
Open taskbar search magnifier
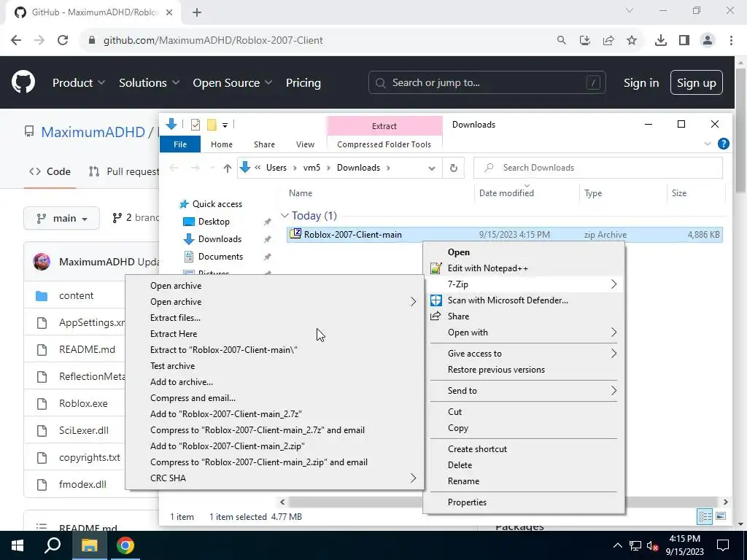(x=53, y=545)
